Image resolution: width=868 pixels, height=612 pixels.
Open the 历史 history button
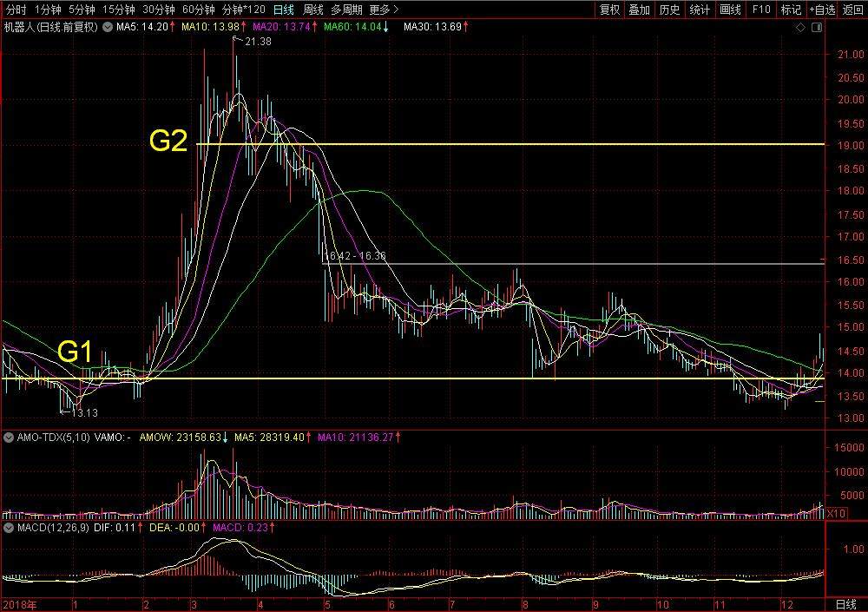point(669,10)
